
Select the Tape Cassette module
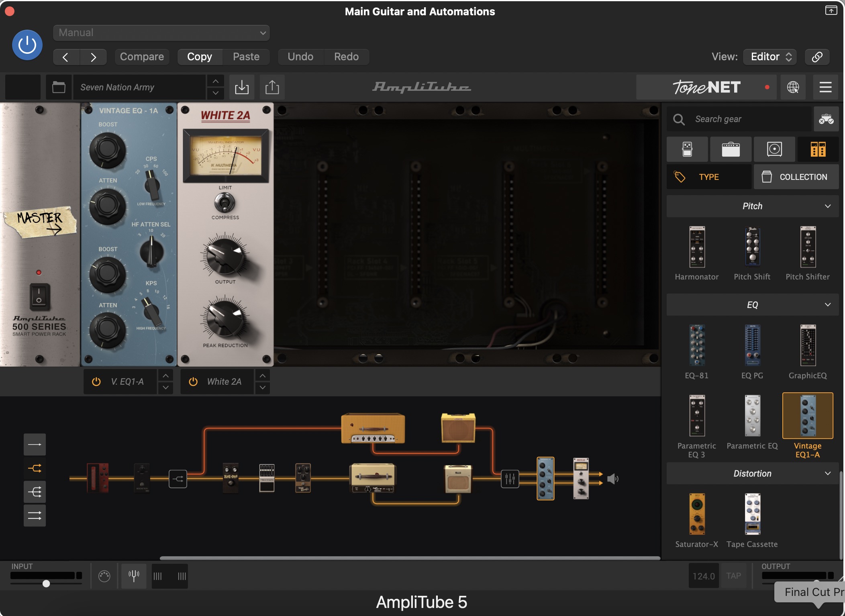click(x=752, y=520)
